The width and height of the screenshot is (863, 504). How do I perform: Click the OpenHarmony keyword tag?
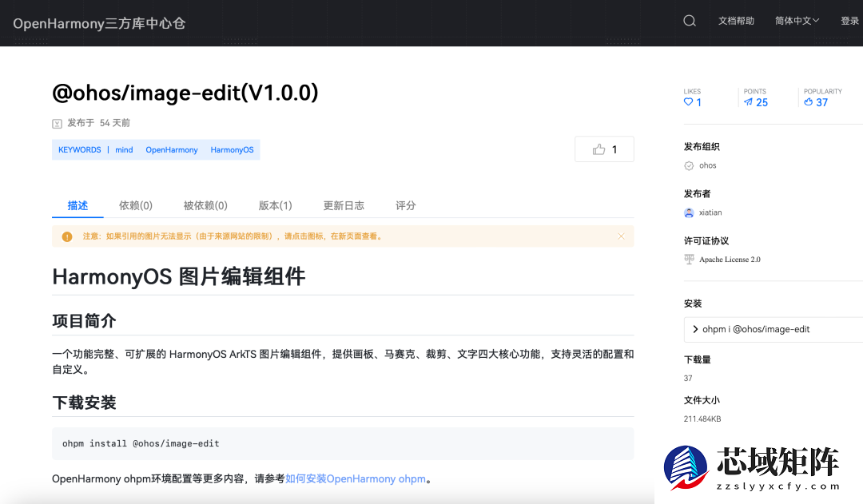[172, 149]
